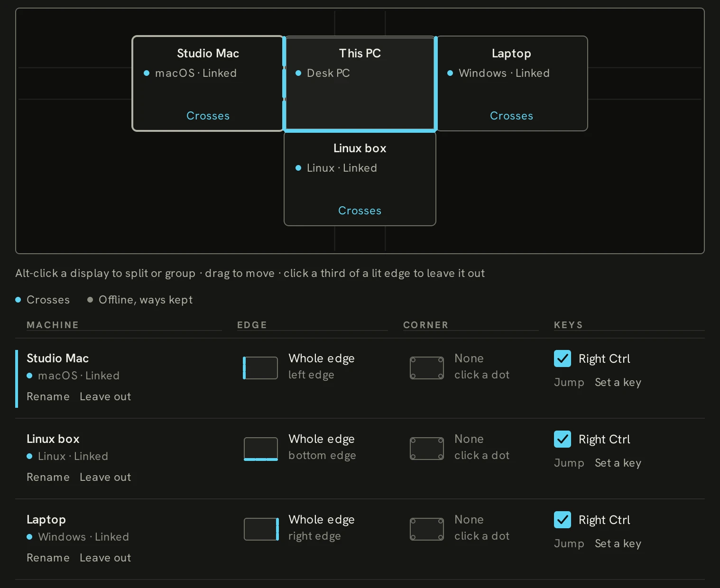Click the CORNER column header
The image size is (720, 588).
(425, 325)
